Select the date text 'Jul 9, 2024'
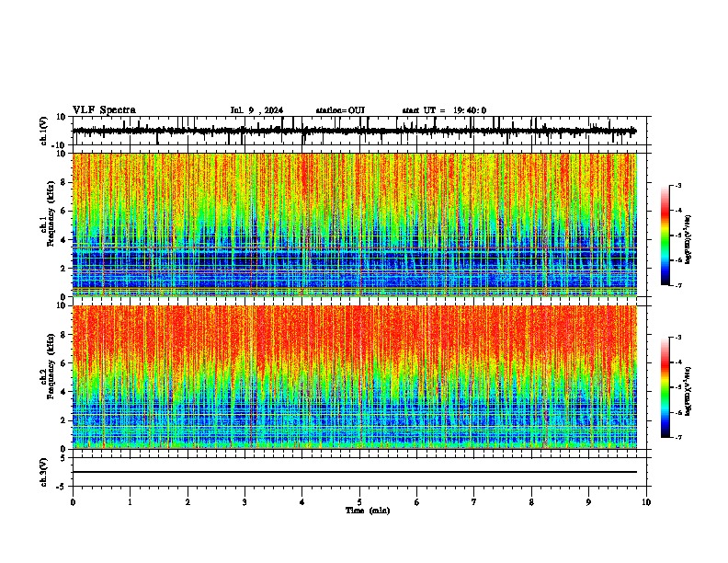 tap(256, 110)
